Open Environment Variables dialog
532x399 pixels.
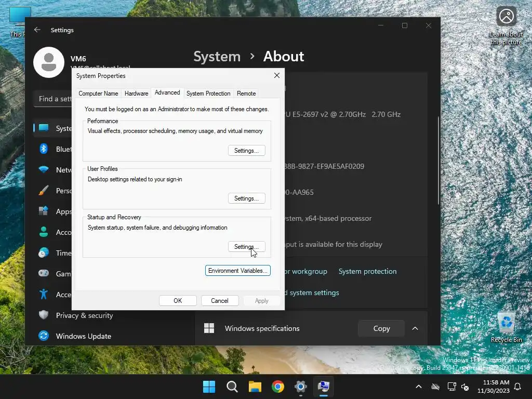coord(237,271)
